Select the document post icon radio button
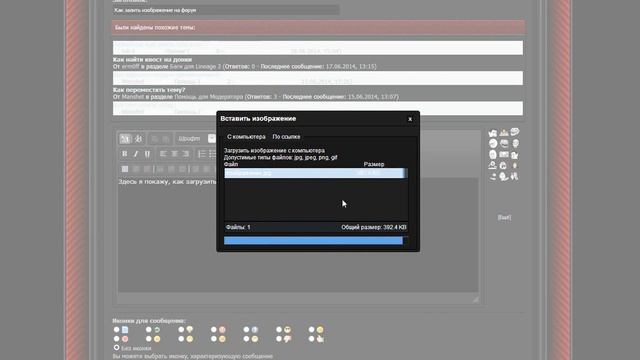The image size is (640, 360). coord(116,329)
